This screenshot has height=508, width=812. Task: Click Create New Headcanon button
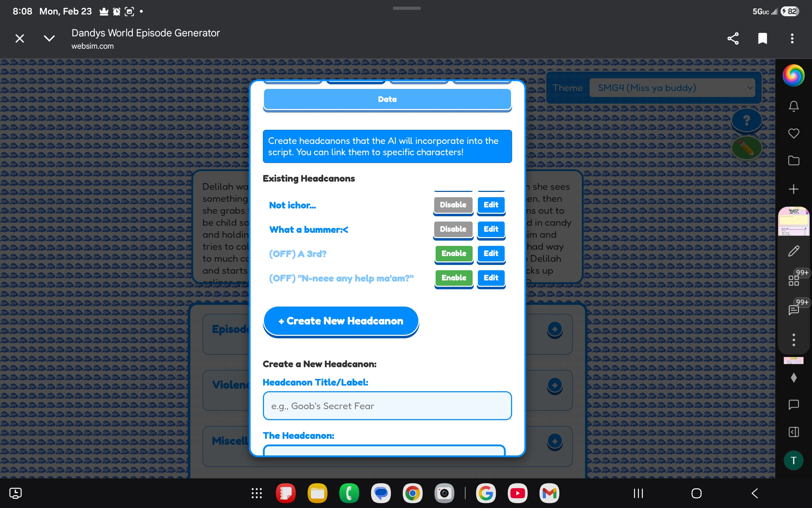tap(341, 321)
